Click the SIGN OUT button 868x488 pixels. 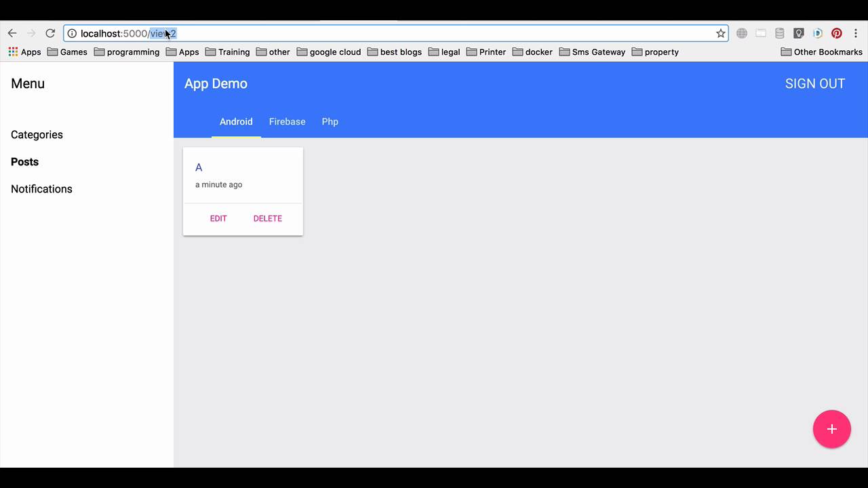pos(815,83)
